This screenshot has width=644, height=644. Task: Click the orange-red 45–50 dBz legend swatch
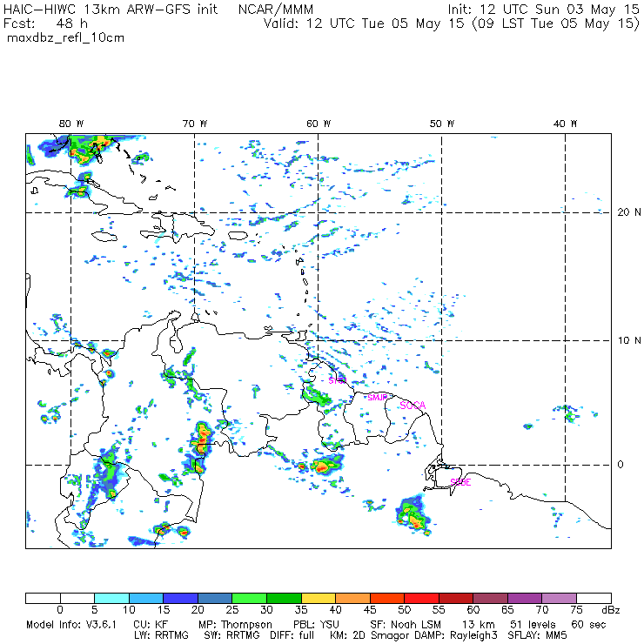[x=387, y=598]
